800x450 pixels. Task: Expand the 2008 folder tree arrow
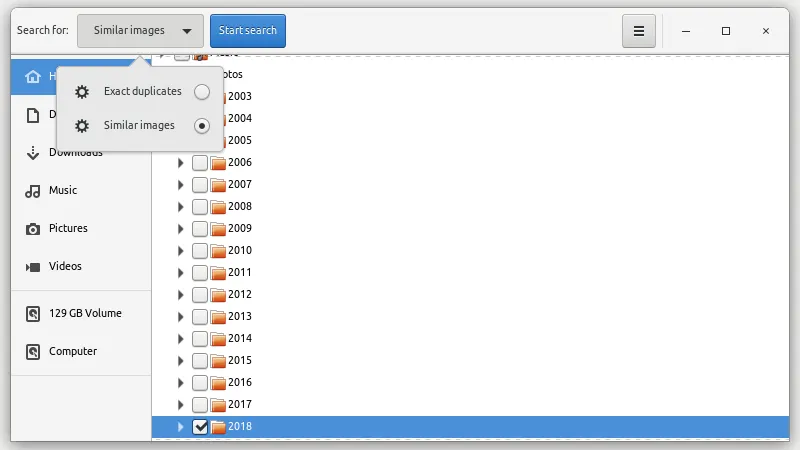click(181, 207)
